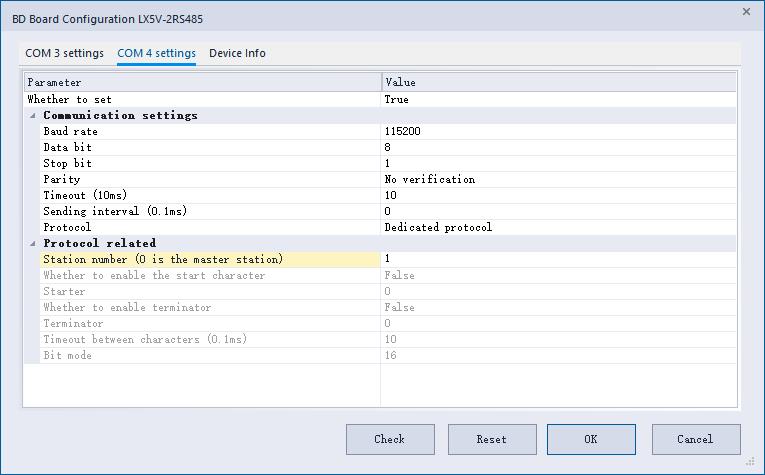
Task: Cancel the configuration dialog
Action: point(695,439)
